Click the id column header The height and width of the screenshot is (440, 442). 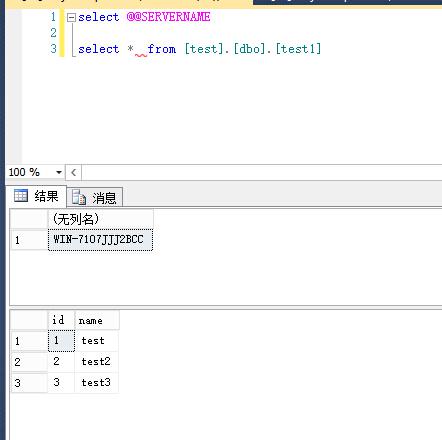coord(61,320)
